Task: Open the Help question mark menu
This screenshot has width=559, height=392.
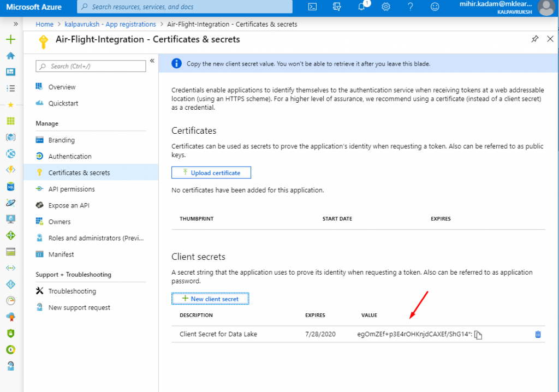Action: tap(411, 7)
